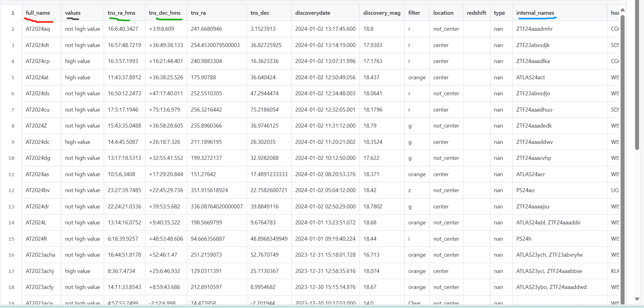The width and height of the screenshot is (644, 308).
Task: Click the type column header
Action: pyautogui.click(x=499, y=13)
